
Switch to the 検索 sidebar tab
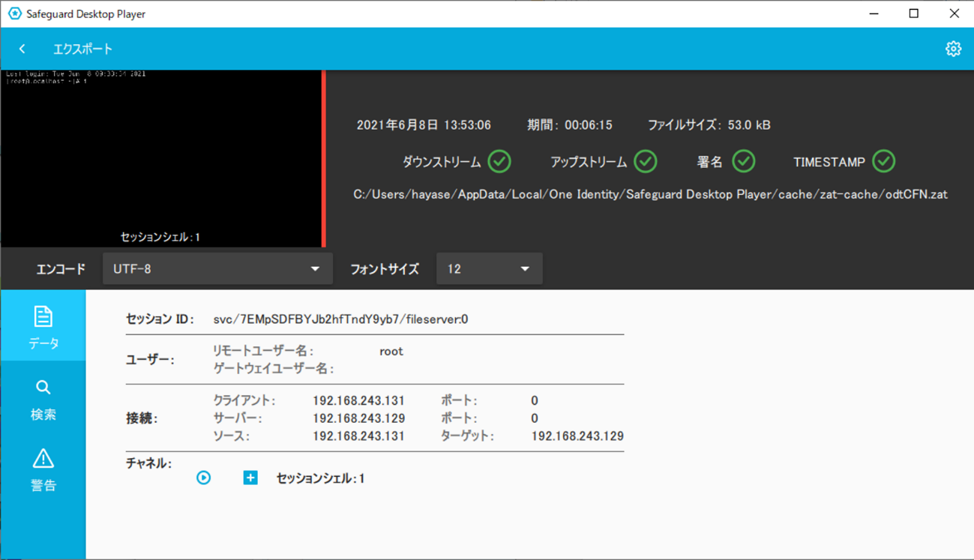[x=43, y=398]
